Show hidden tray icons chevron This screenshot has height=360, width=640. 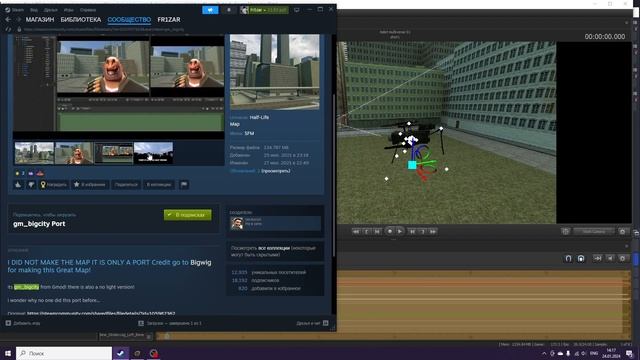tap(544, 353)
